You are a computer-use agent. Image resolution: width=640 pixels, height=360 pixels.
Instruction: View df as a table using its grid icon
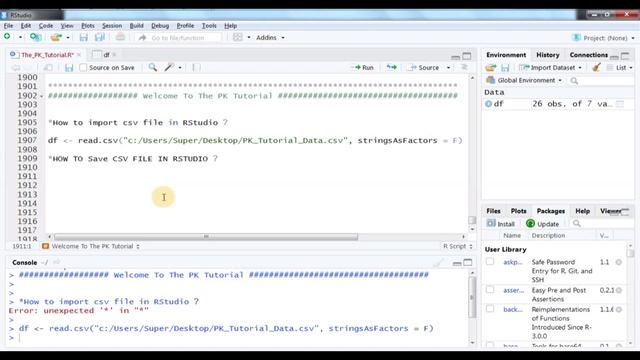click(x=620, y=104)
